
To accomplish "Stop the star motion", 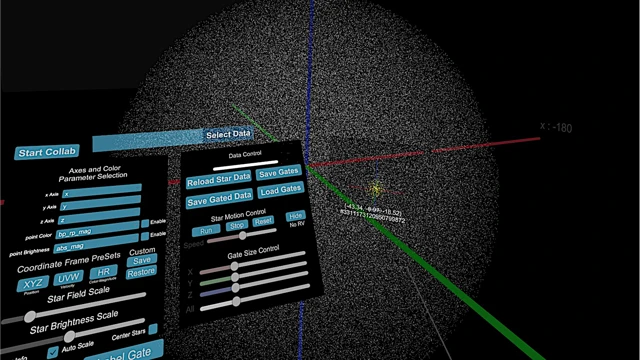I will pos(237,225).
